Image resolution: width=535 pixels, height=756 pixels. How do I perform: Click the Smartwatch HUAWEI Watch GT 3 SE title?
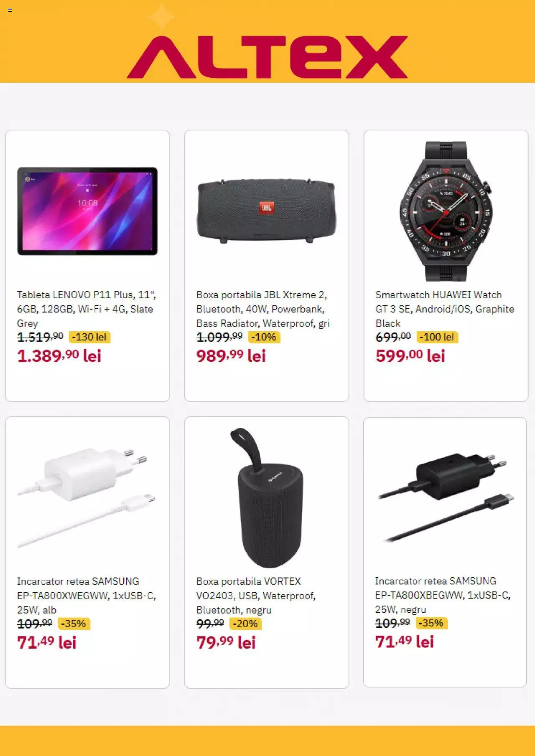pyautogui.click(x=445, y=309)
